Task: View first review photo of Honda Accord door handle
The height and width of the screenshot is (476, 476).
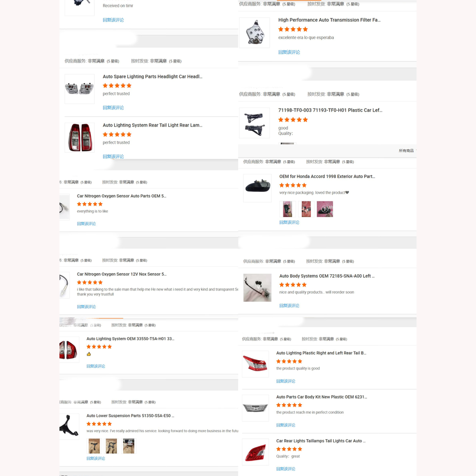Action: coord(288,209)
